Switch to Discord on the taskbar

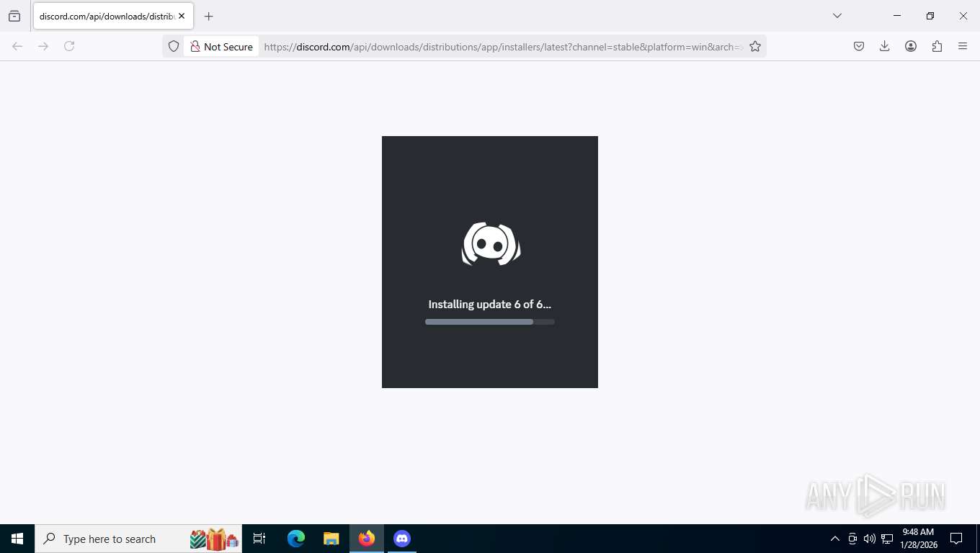(x=402, y=539)
